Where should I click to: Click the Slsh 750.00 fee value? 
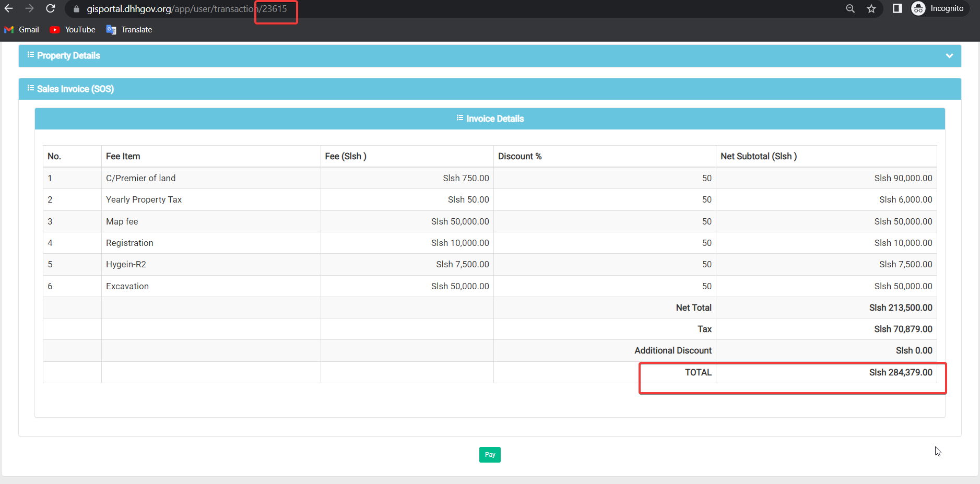point(466,178)
